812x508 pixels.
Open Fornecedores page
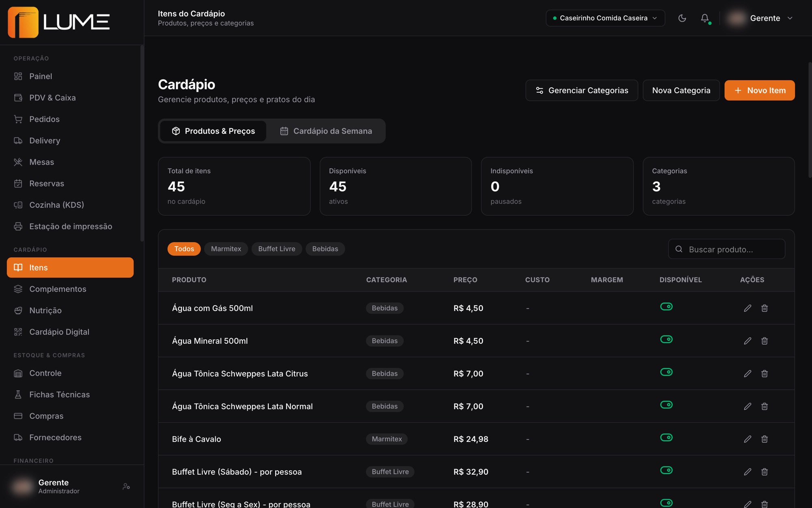coord(70,437)
